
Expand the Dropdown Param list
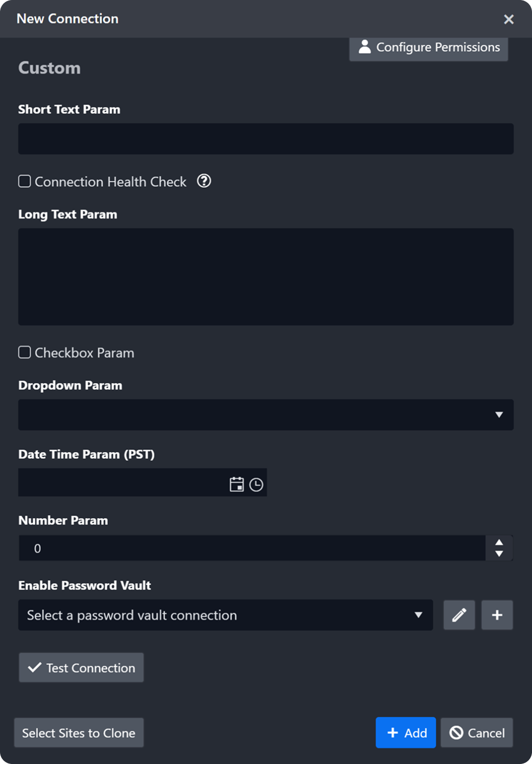266,415
